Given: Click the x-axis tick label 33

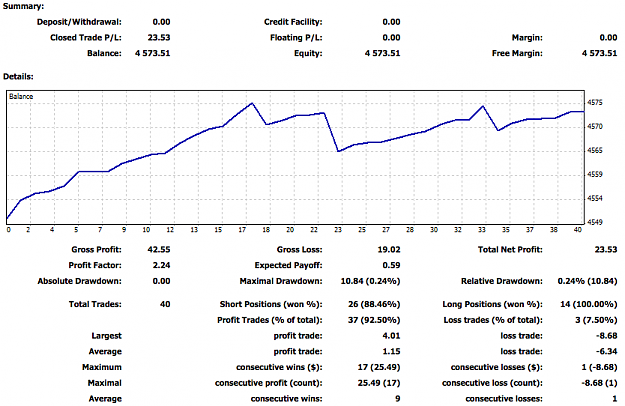Looking at the screenshot, I should pyautogui.click(x=482, y=230).
